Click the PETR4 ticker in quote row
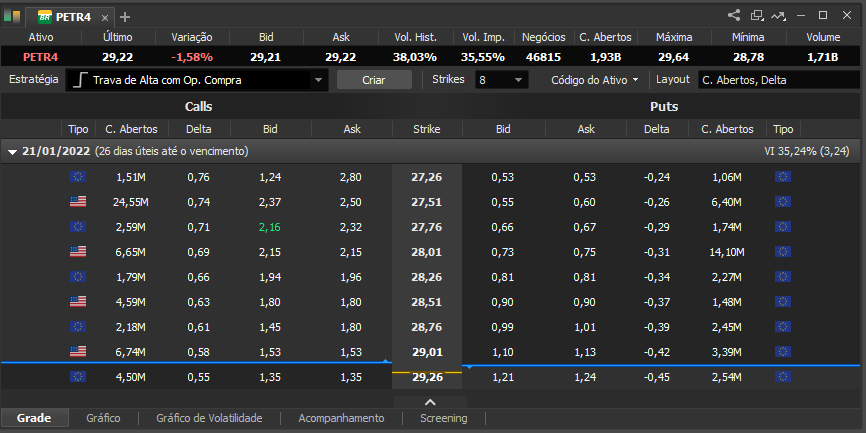 pos(40,57)
